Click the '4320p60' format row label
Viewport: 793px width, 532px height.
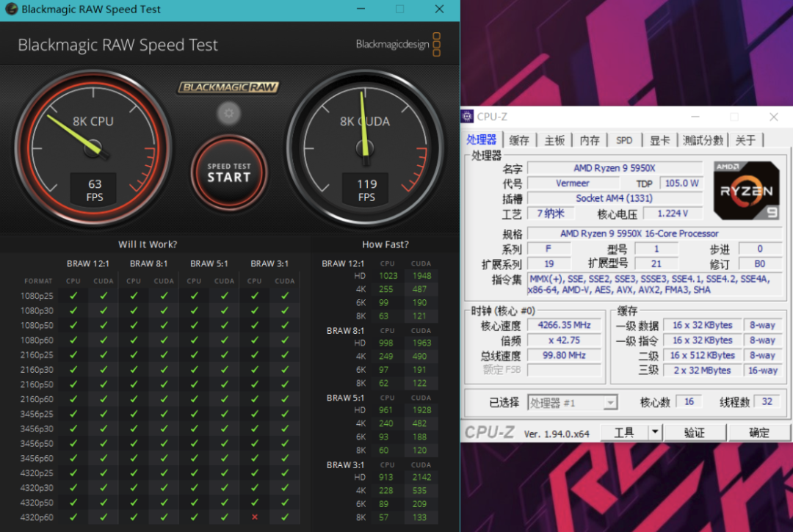[37, 517]
